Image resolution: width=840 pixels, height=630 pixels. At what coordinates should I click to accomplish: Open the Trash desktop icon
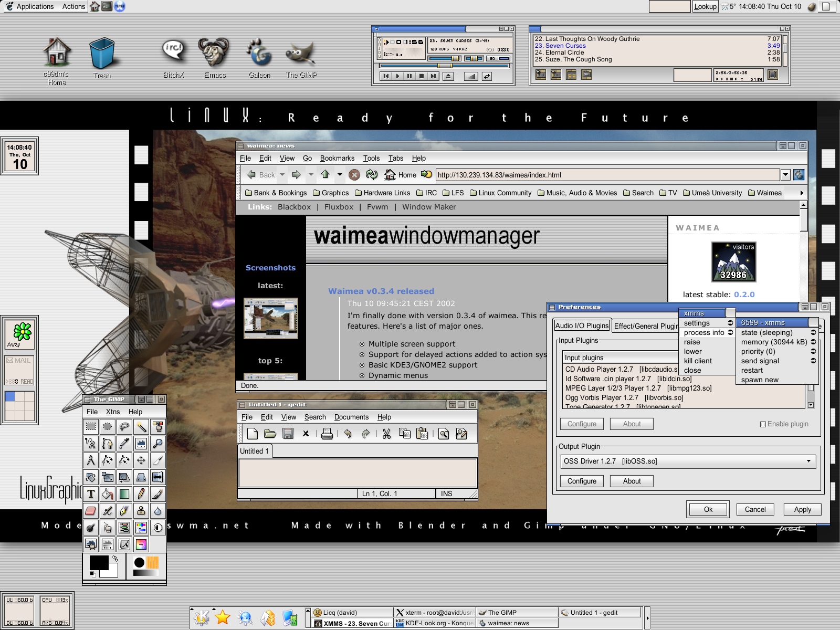pyautogui.click(x=102, y=58)
